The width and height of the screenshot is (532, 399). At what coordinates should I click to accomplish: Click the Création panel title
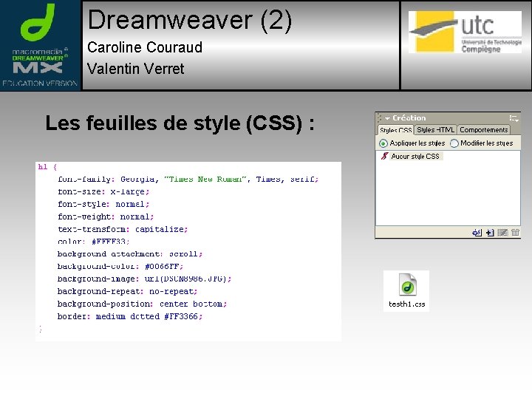(409, 118)
